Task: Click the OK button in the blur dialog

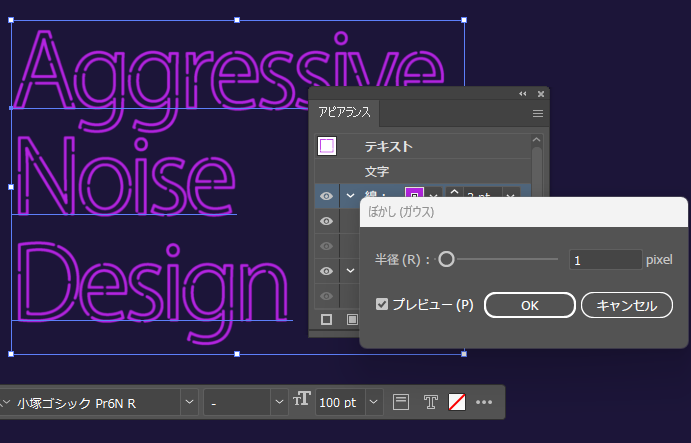Action: point(529,305)
